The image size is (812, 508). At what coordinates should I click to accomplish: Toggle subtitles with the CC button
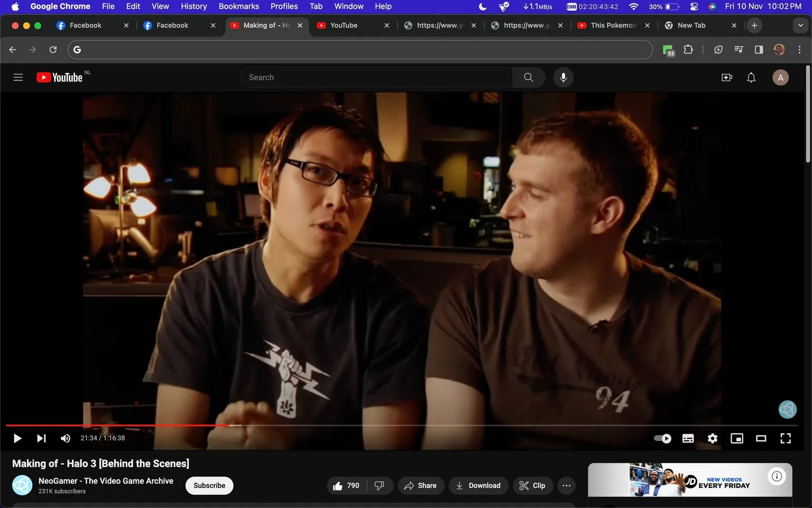coord(688,438)
